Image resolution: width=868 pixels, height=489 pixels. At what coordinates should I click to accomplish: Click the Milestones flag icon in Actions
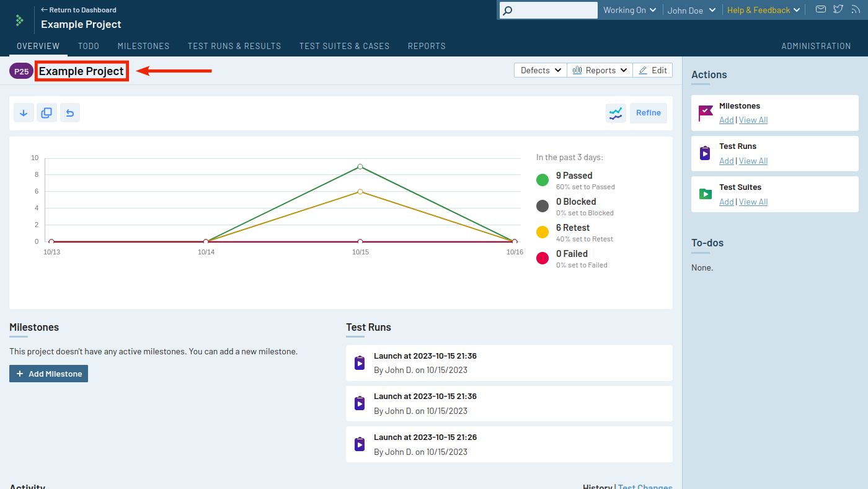[x=706, y=113]
